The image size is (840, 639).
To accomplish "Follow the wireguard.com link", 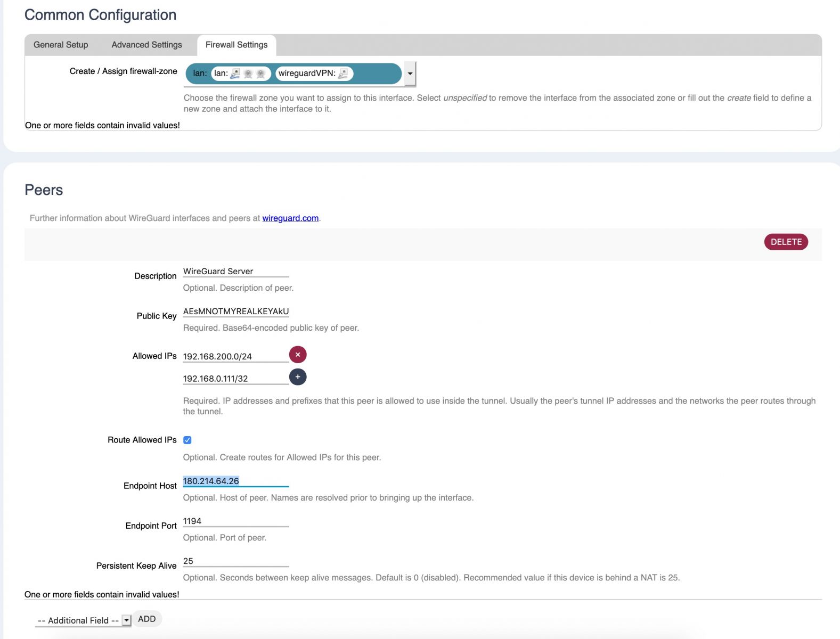I will coord(290,218).
